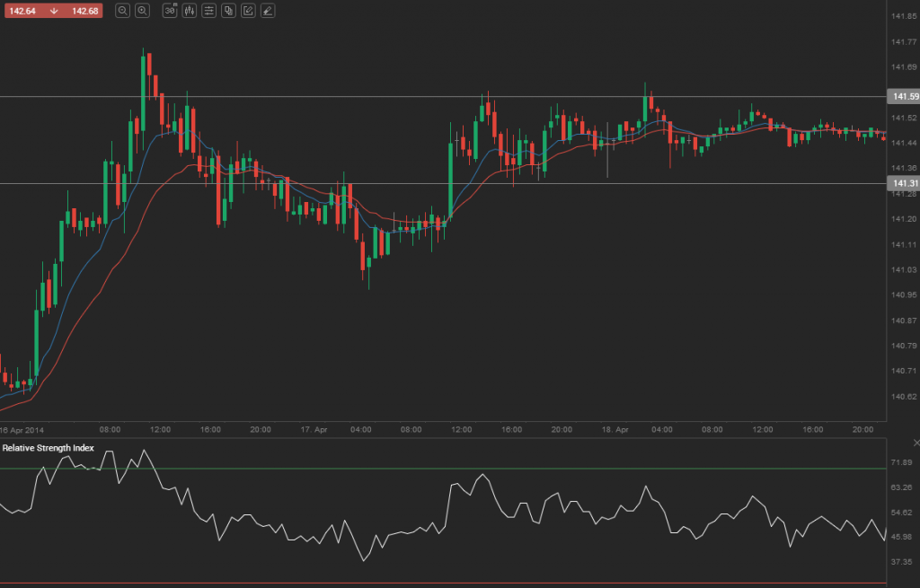
Task: Select the 141.59 horizontal line price tag
Action: coord(901,96)
